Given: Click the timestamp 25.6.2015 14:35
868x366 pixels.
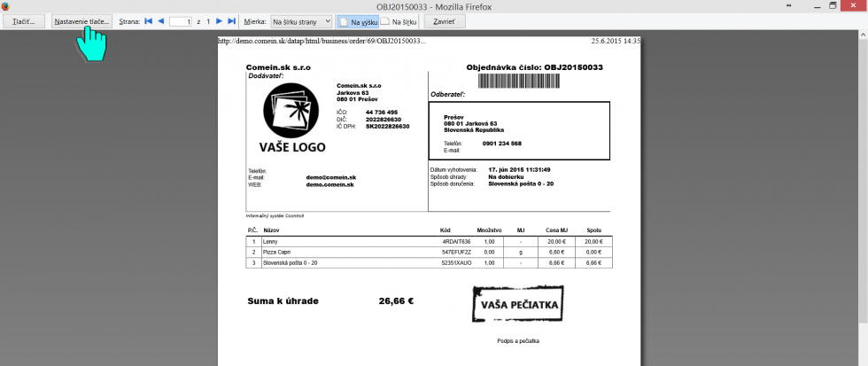Looking at the screenshot, I should 615,41.
